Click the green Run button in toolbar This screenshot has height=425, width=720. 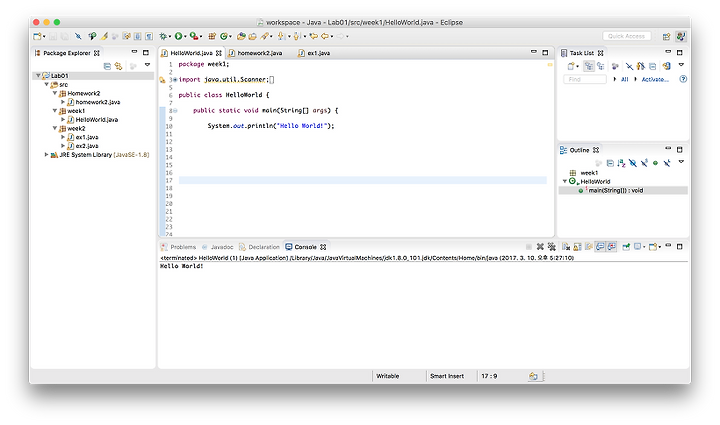(x=178, y=36)
